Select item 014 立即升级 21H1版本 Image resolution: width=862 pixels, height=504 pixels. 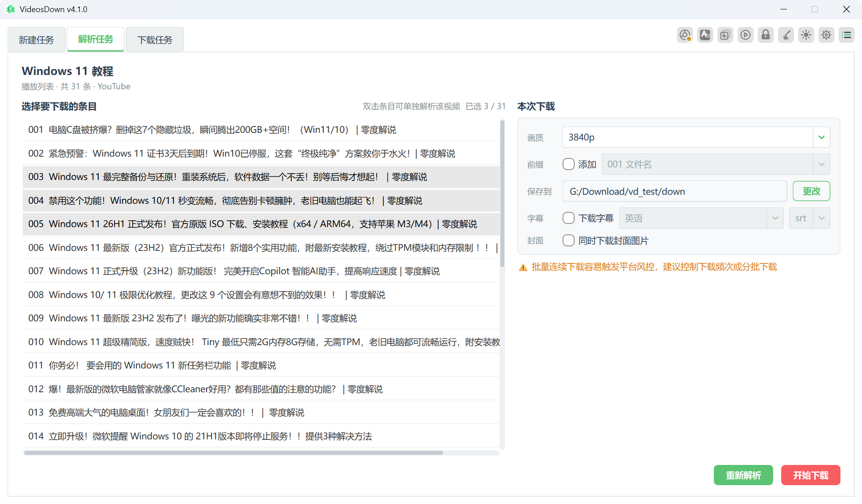261,436
